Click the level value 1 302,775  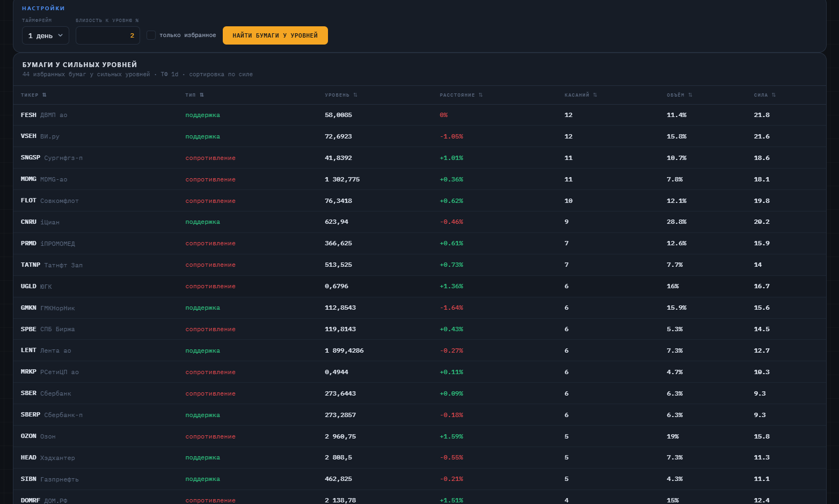342,179
